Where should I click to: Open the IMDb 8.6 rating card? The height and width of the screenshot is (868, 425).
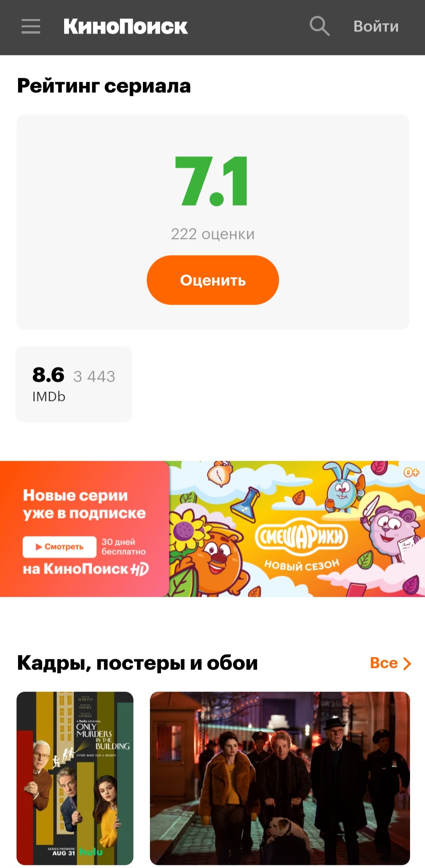coord(74,384)
